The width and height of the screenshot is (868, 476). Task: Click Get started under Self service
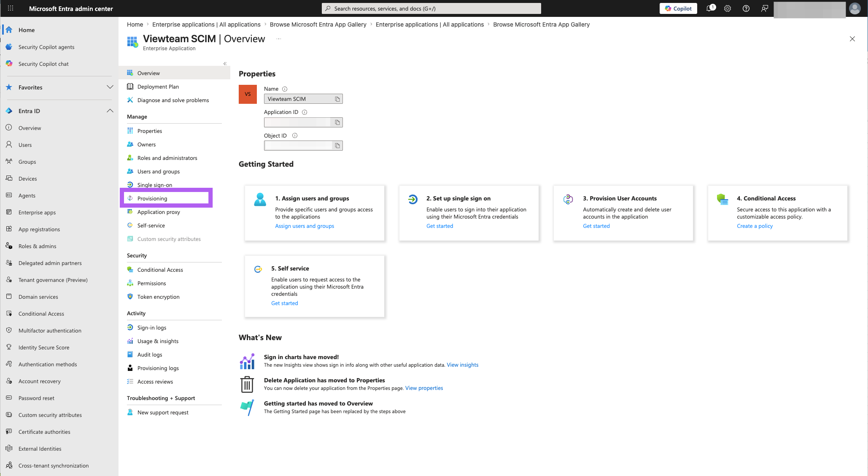point(284,303)
